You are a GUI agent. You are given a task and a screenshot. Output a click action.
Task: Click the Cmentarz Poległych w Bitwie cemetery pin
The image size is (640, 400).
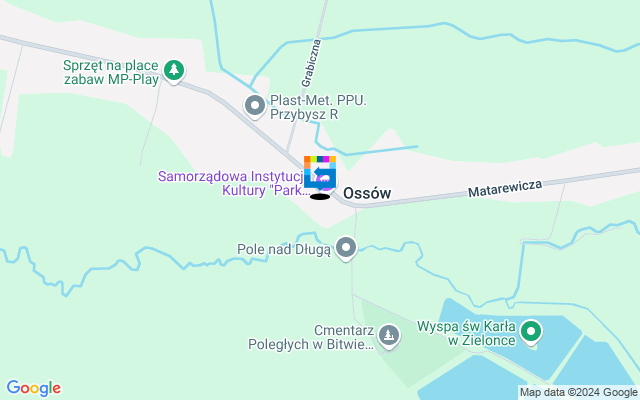389,337
